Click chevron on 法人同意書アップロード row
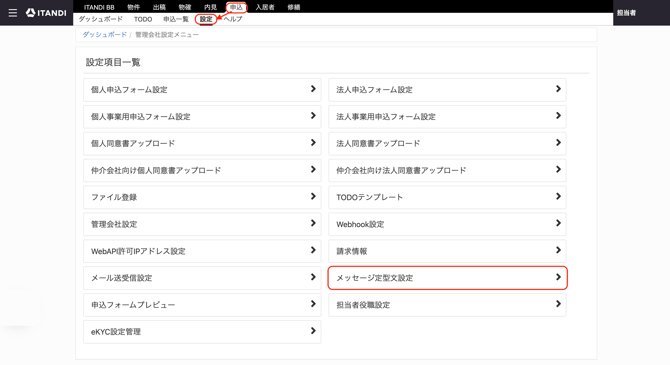 [558, 143]
